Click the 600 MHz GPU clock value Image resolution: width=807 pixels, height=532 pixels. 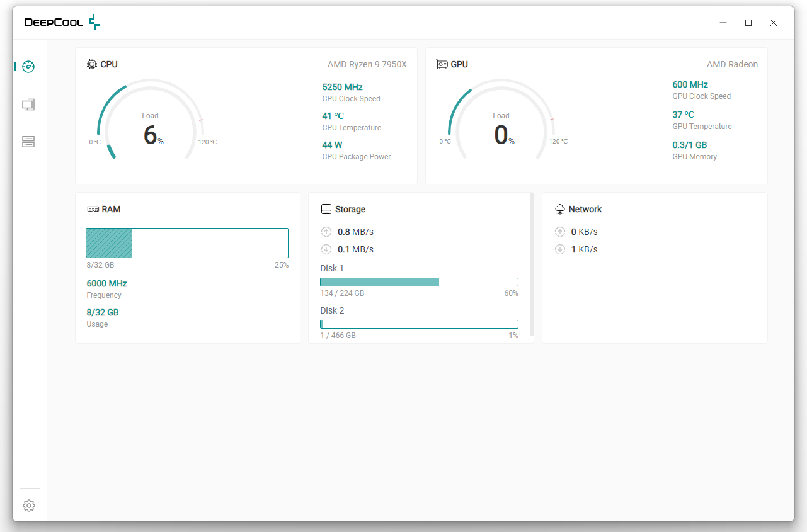[690, 84]
